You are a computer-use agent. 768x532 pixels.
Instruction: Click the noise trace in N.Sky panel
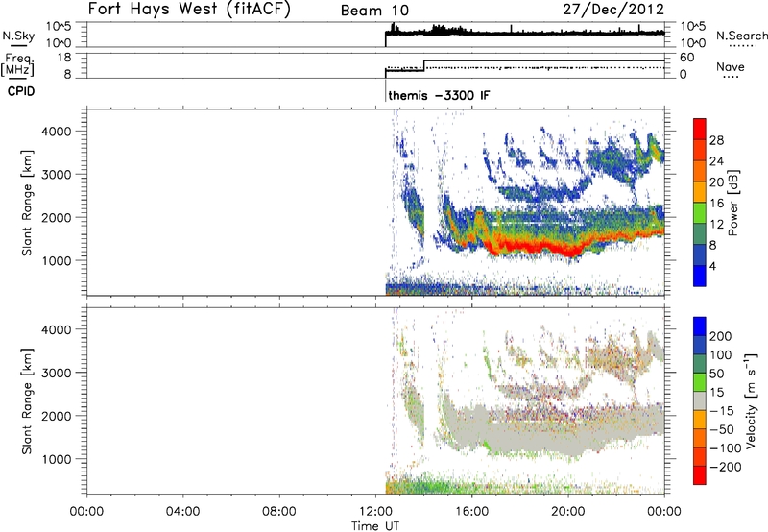pos(524,33)
